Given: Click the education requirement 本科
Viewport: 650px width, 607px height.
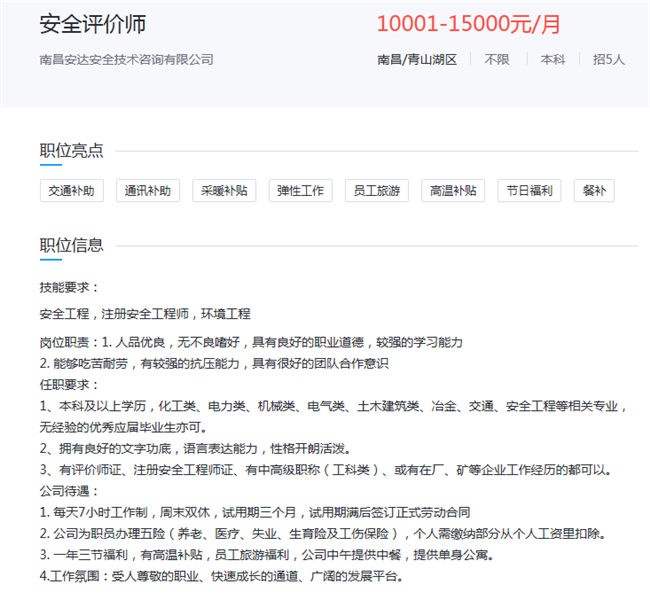Looking at the screenshot, I should point(553,60).
